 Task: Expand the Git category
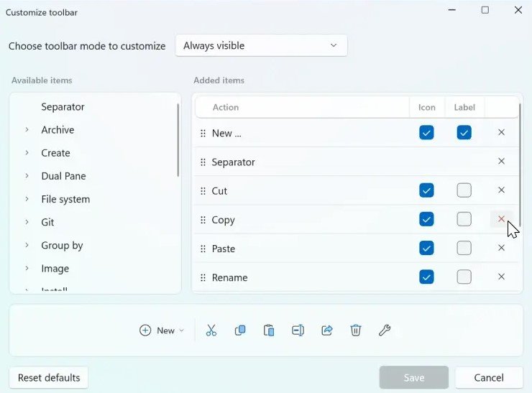click(27, 222)
